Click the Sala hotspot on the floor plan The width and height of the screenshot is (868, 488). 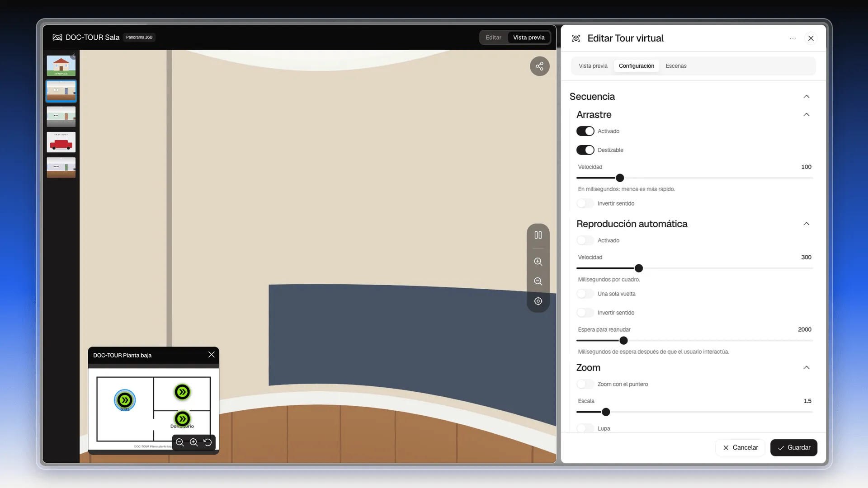[125, 400]
